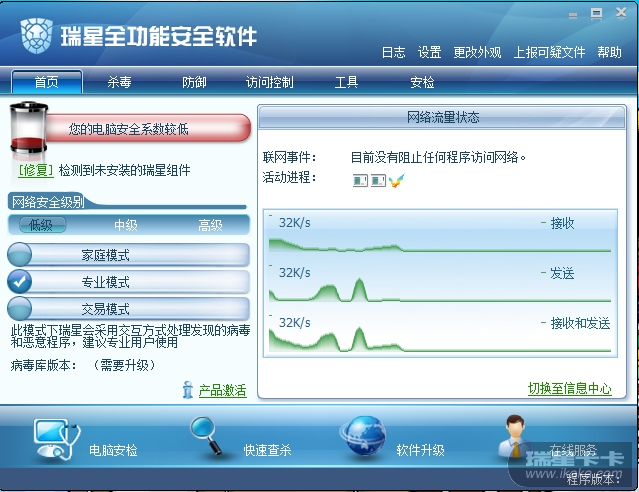Switch to the 安检 tab
Image resolution: width=639 pixels, height=492 pixels.
pos(422,82)
